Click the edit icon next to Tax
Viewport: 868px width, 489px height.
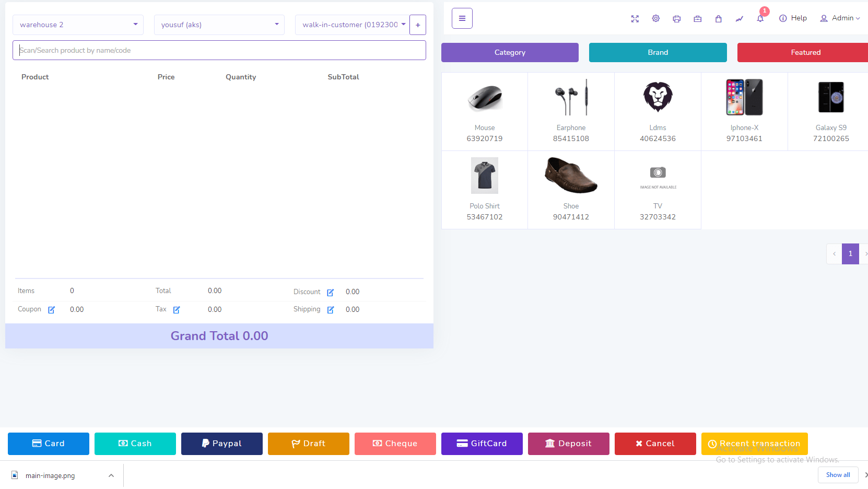[177, 310]
